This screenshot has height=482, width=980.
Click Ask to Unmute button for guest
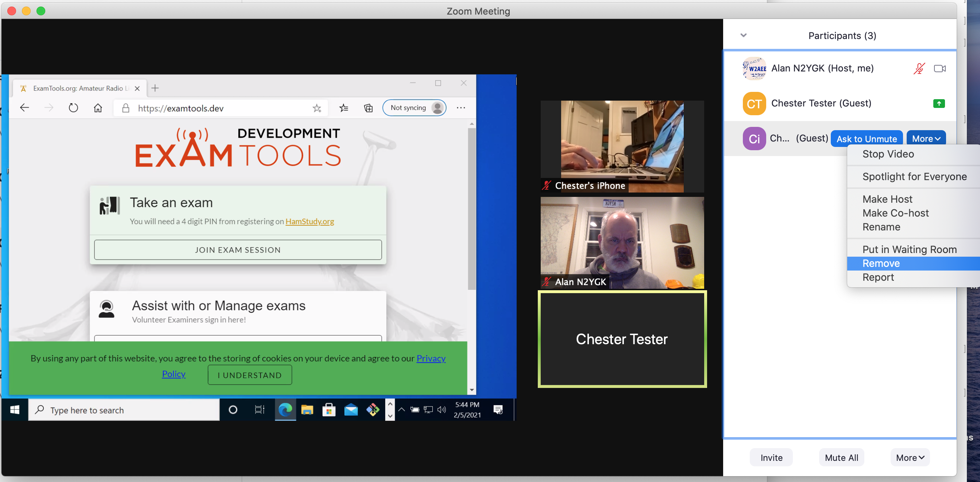tap(867, 139)
